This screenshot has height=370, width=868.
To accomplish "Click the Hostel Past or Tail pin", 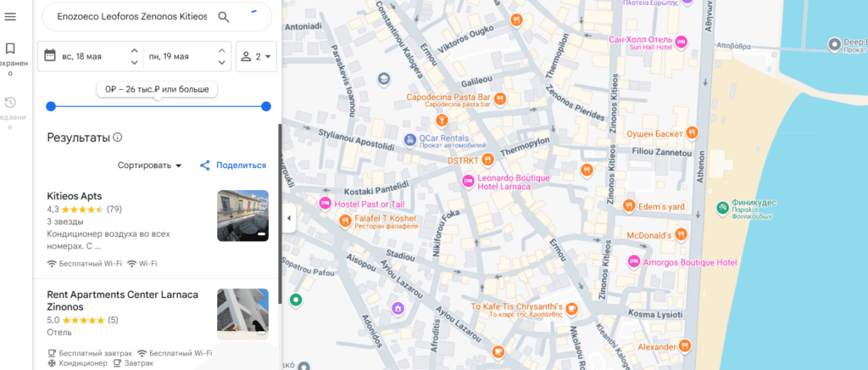I will 325,204.
